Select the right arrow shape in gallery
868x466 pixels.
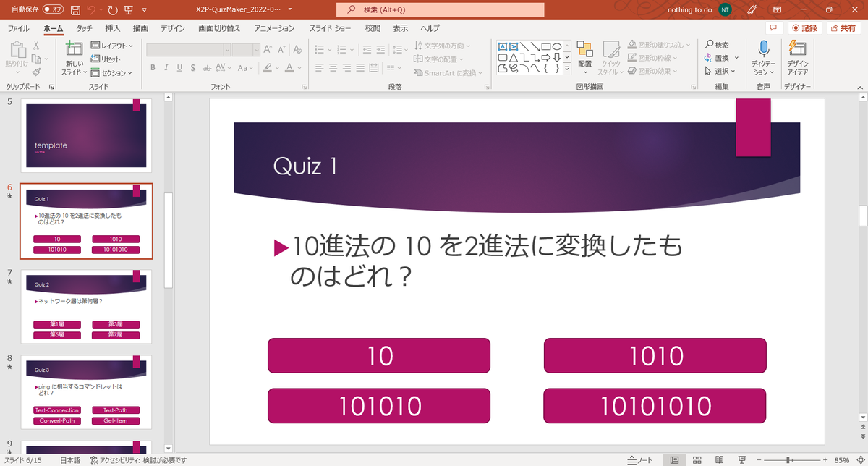point(546,58)
